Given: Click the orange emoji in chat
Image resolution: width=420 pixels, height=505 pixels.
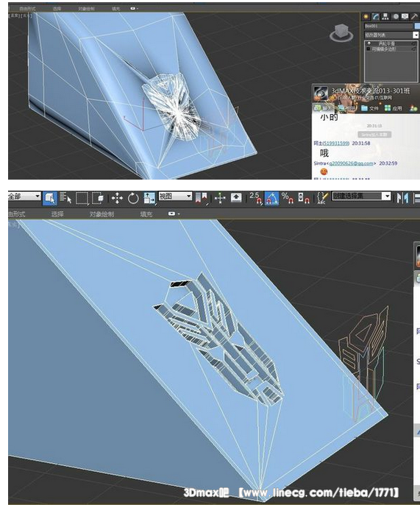Looking at the screenshot, I should click(324, 172).
